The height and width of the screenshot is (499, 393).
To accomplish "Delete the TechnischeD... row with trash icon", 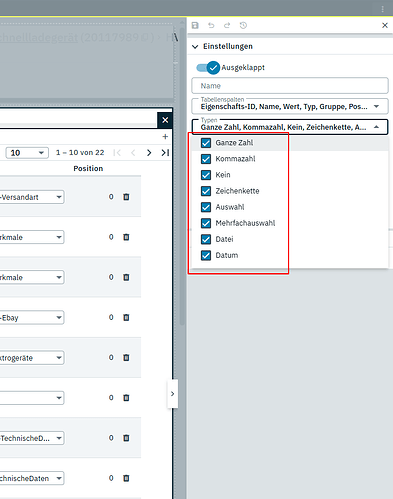I will click(x=126, y=438).
